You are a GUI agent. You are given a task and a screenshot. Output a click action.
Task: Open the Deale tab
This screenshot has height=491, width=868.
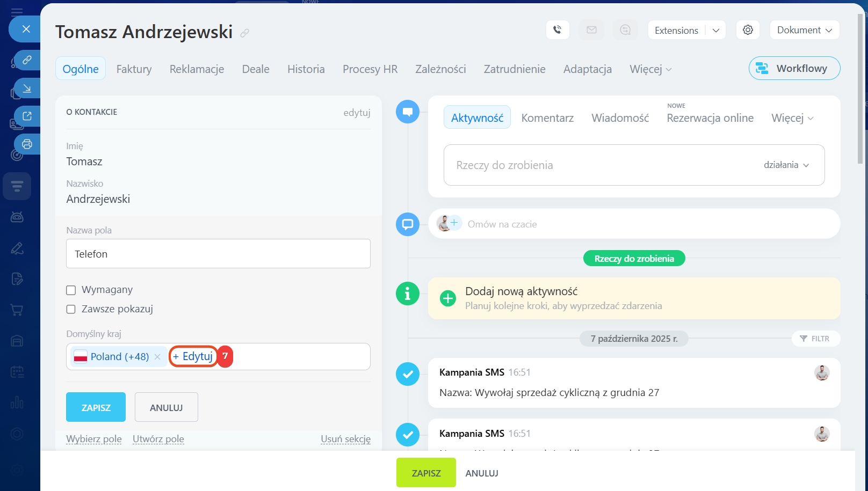(x=256, y=69)
